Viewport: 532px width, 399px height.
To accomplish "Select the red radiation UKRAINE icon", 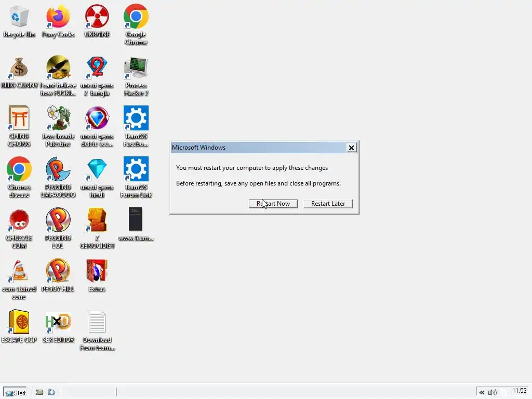I will tap(97, 16).
